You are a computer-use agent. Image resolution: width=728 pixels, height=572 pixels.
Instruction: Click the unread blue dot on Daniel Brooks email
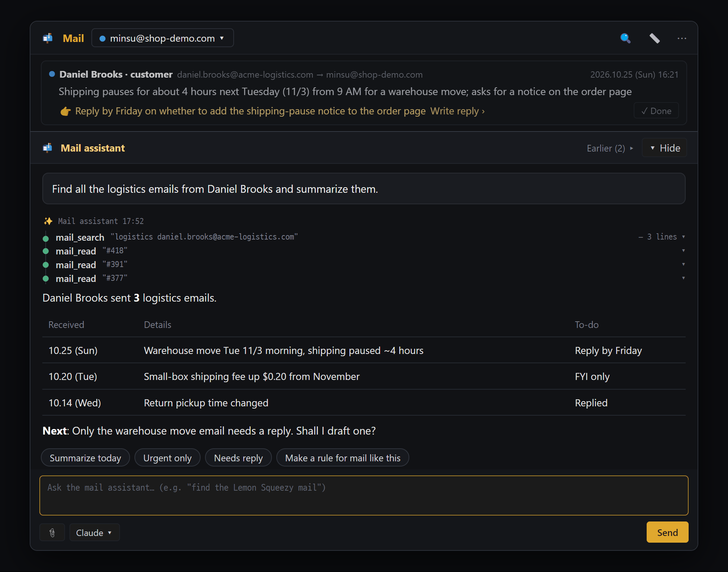pyautogui.click(x=52, y=74)
